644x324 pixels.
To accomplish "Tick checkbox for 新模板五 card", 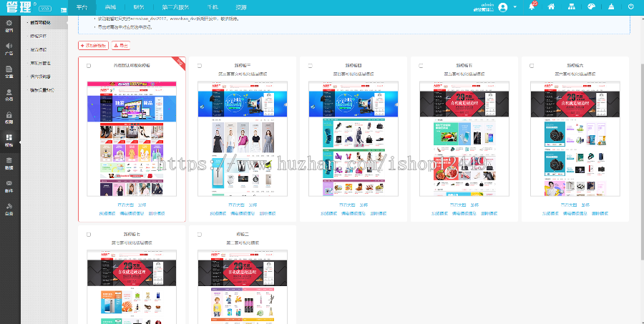I will pos(421,66).
